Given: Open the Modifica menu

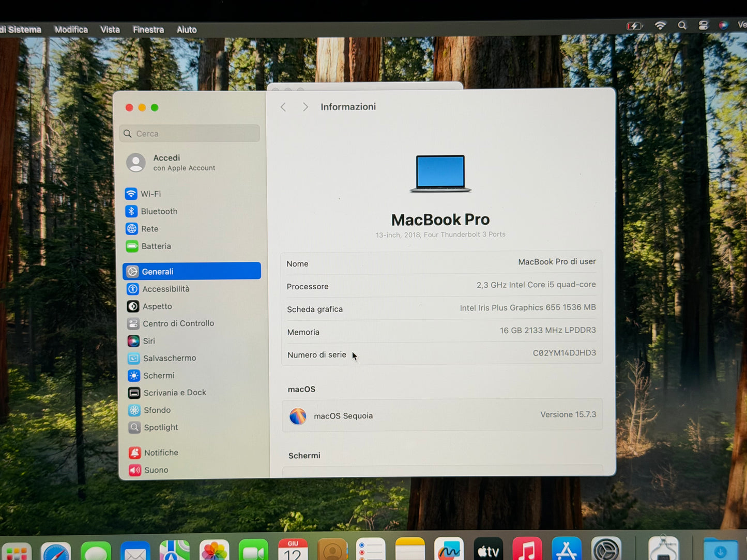Looking at the screenshot, I should pyautogui.click(x=71, y=29).
